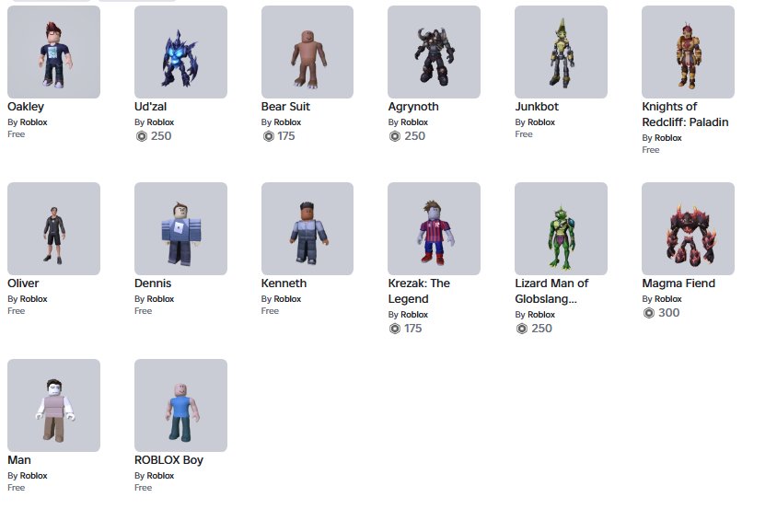The image size is (777, 532).
Task: Open the Kenneth avatar thumbnail
Action: (307, 229)
